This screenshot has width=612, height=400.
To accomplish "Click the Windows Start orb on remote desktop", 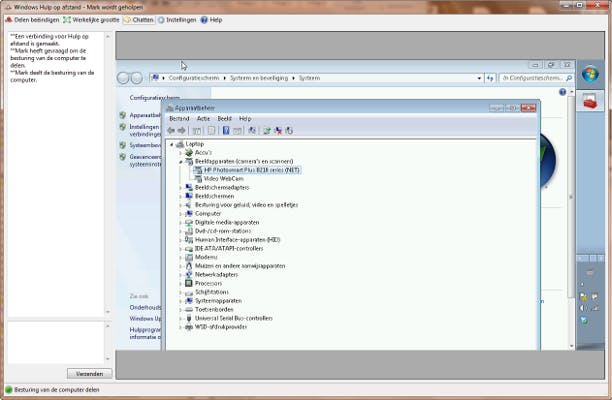I will tap(590, 74).
